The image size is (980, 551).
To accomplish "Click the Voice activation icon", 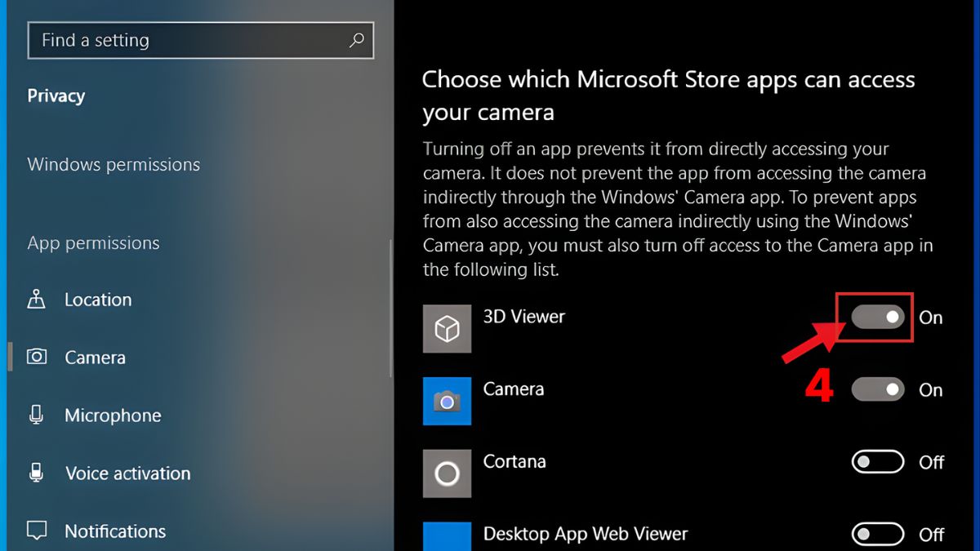I will click(36, 473).
